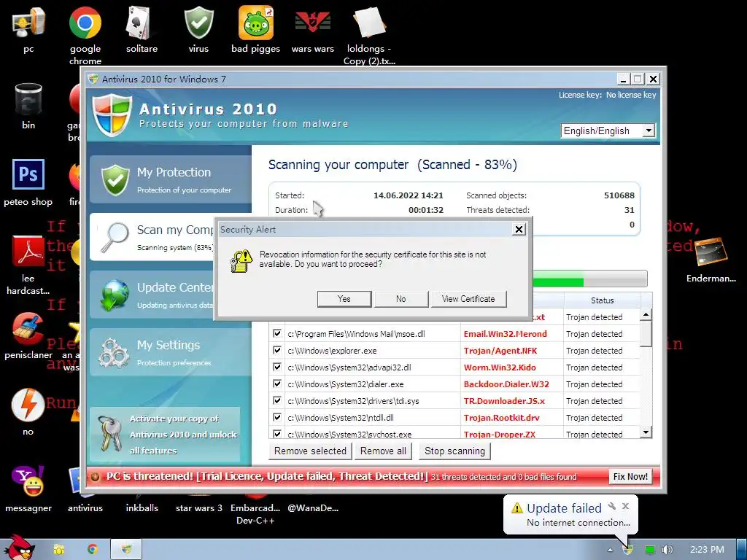
Task: Show hidden tray icons arrow
Action: pyautogui.click(x=611, y=550)
